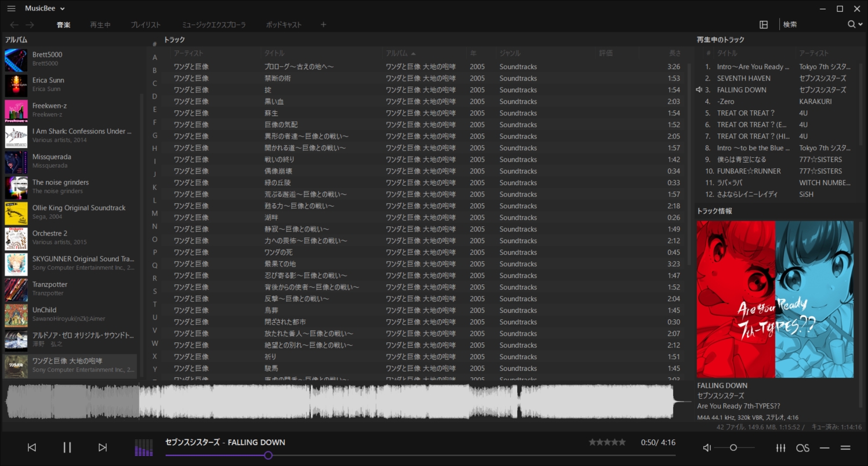Mute audio with the speaker icon
The height and width of the screenshot is (466, 868).
(x=707, y=447)
